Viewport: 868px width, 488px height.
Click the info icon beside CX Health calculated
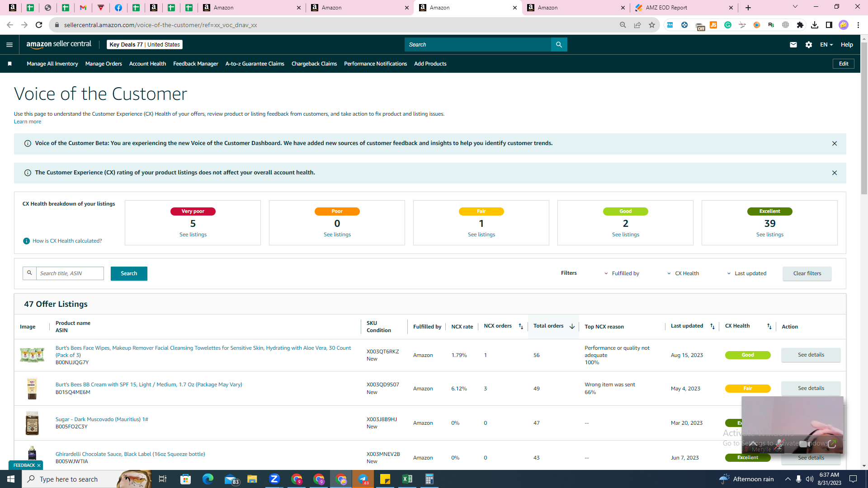click(26, 241)
